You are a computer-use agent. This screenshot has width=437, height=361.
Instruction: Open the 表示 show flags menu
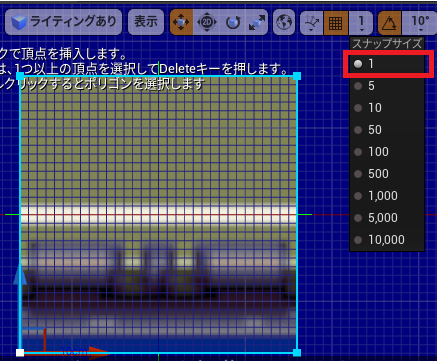coord(146,22)
